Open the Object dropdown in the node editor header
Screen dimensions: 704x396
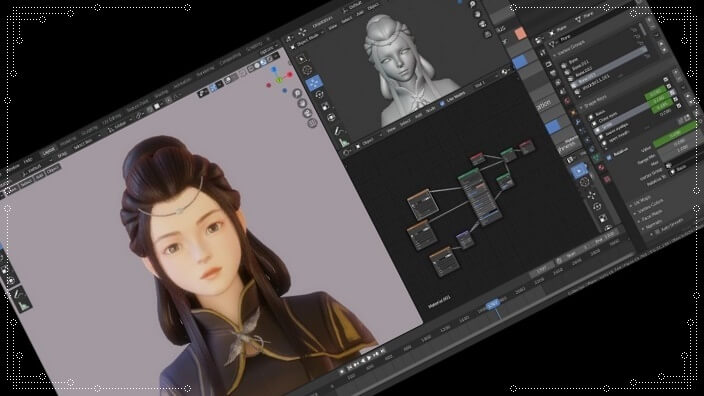(370, 142)
